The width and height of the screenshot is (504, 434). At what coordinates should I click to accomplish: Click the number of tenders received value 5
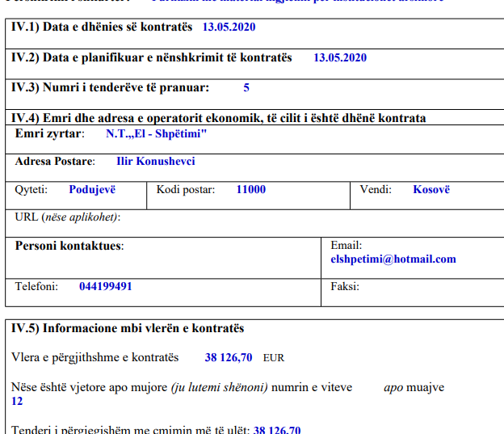click(x=246, y=87)
